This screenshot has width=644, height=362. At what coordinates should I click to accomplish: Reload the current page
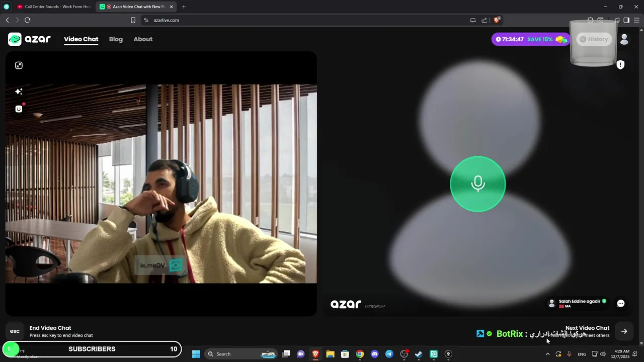point(27,20)
